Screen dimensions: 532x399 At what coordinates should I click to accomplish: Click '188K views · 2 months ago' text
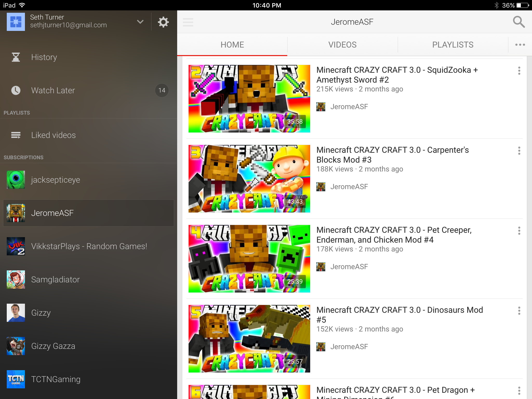click(x=360, y=169)
